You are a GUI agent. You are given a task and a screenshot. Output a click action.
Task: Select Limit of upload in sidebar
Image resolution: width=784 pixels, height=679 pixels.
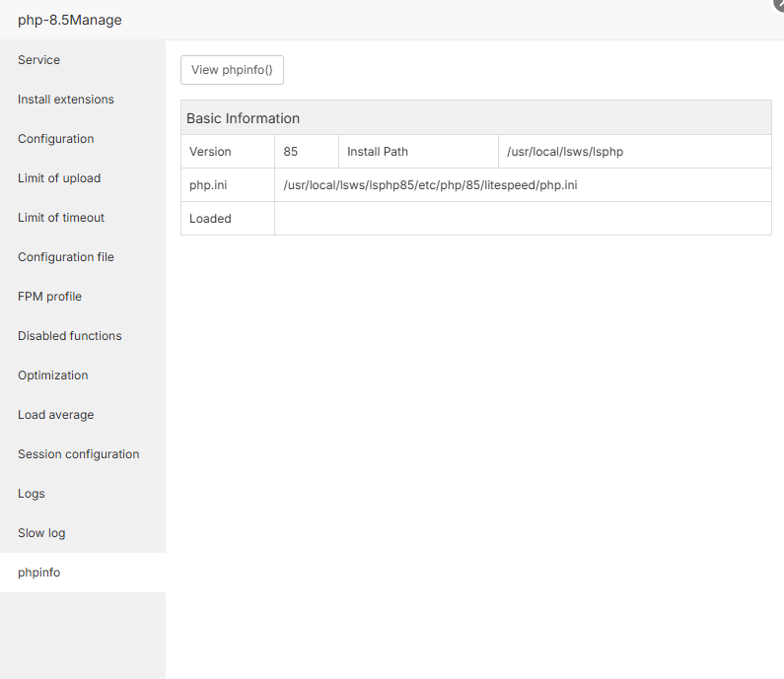coord(59,178)
